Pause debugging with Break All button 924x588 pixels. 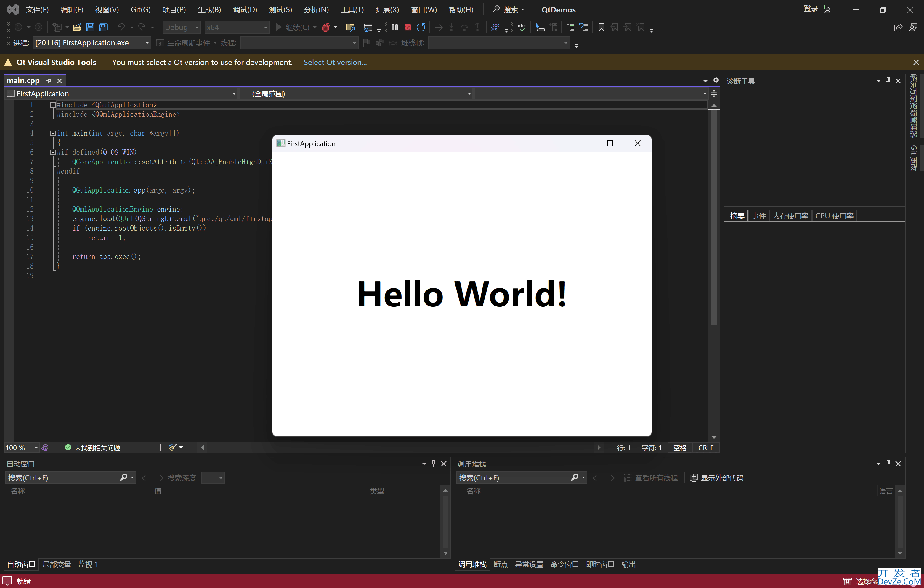394,27
